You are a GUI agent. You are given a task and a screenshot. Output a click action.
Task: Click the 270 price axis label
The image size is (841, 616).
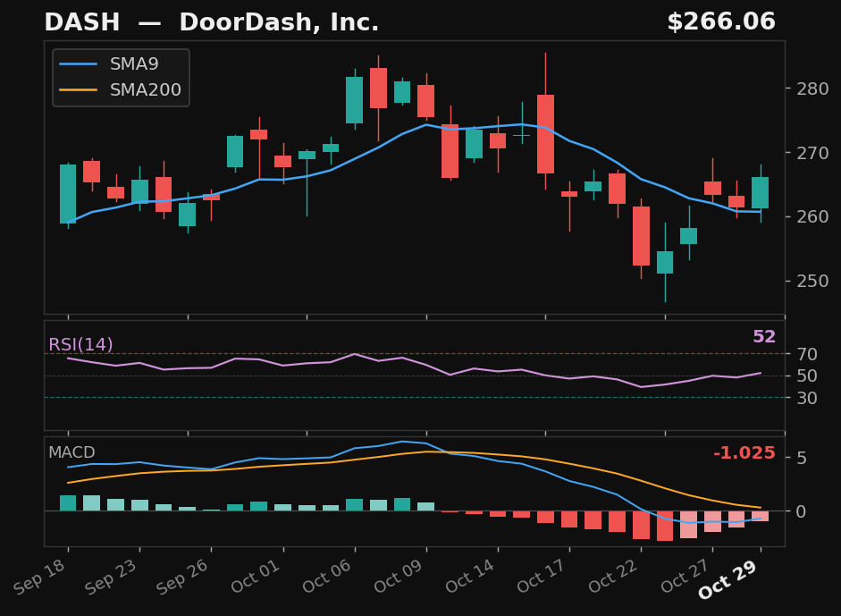[x=812, y=153]
